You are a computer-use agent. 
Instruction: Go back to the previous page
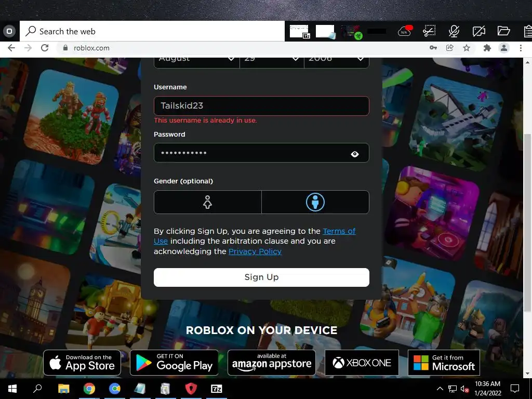click(x=11, y=48)
